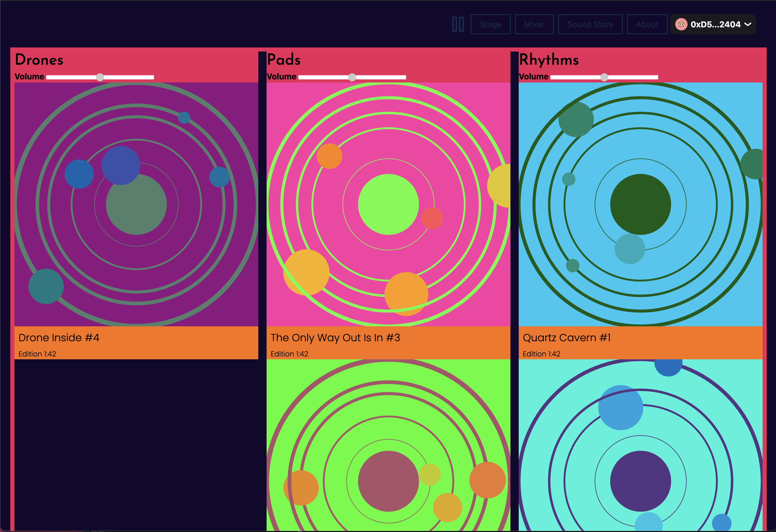Click the Drone Inside #4 title label
This screenshot has height=532, width=776.
click(59, 338)
